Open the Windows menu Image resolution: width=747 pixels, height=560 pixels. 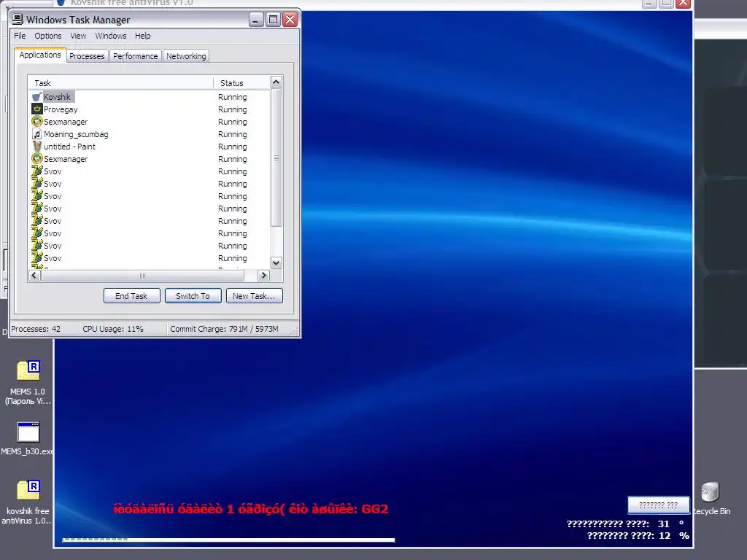111,36
